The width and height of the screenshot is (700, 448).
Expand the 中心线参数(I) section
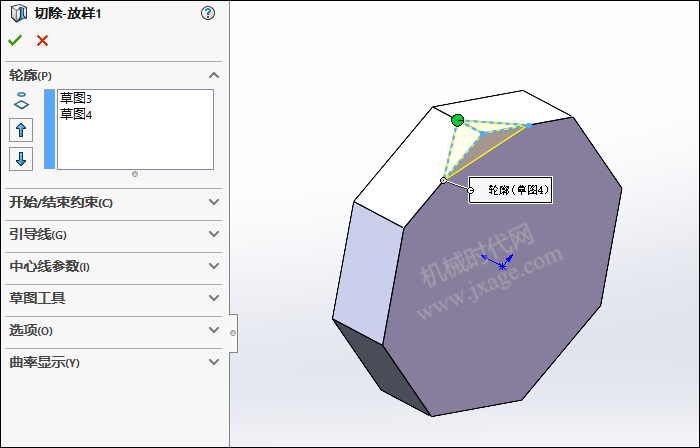[214, 266]
